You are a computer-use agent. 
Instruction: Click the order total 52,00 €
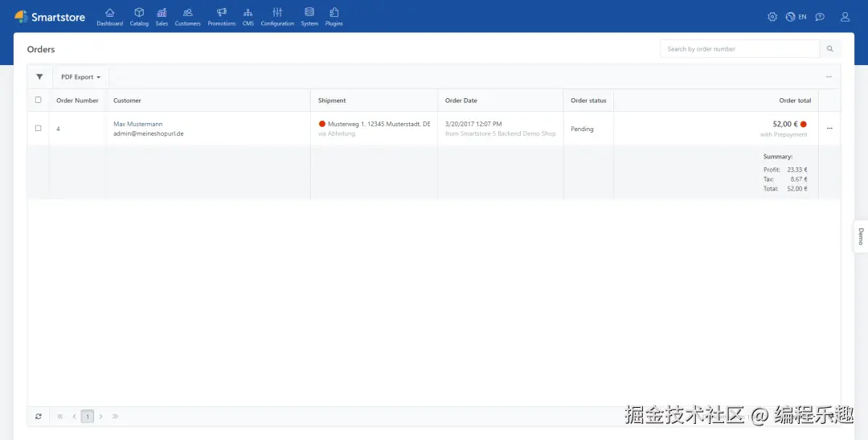coord(785,124)
